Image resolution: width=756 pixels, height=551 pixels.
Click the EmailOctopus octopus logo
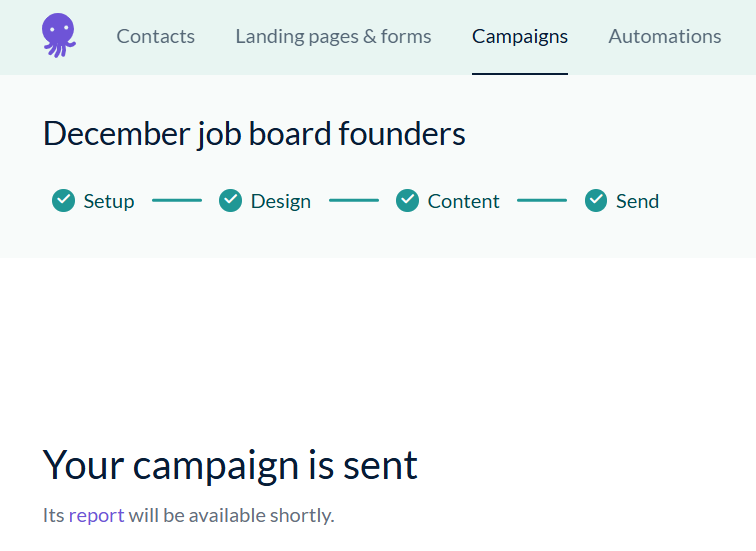point(58,35)
